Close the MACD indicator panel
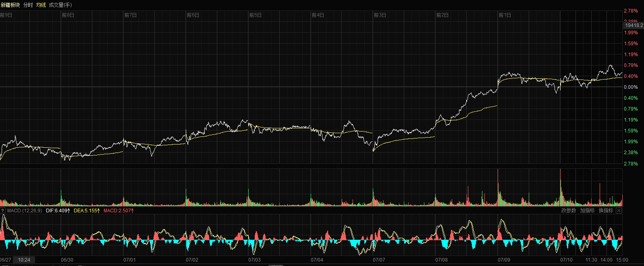 [619, 211]
